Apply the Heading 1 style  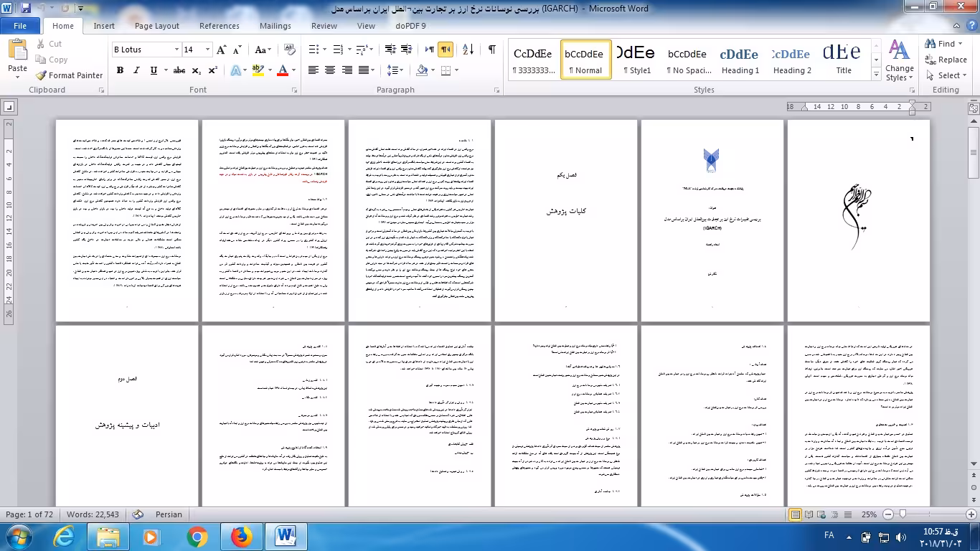740,60
